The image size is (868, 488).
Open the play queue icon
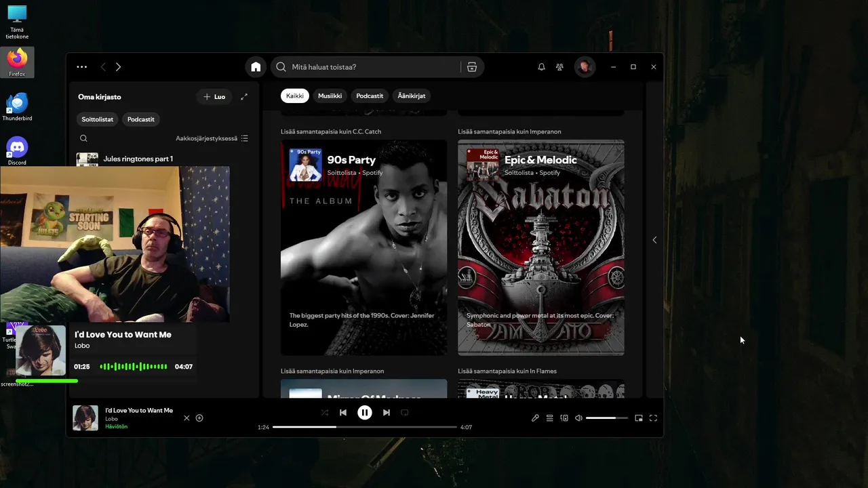[x=550, y=418]
